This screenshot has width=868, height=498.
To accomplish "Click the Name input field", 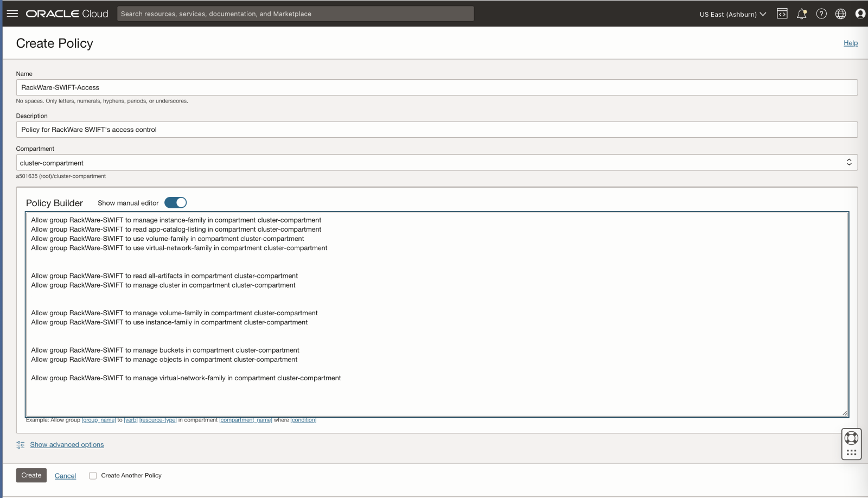I will 437,87.
